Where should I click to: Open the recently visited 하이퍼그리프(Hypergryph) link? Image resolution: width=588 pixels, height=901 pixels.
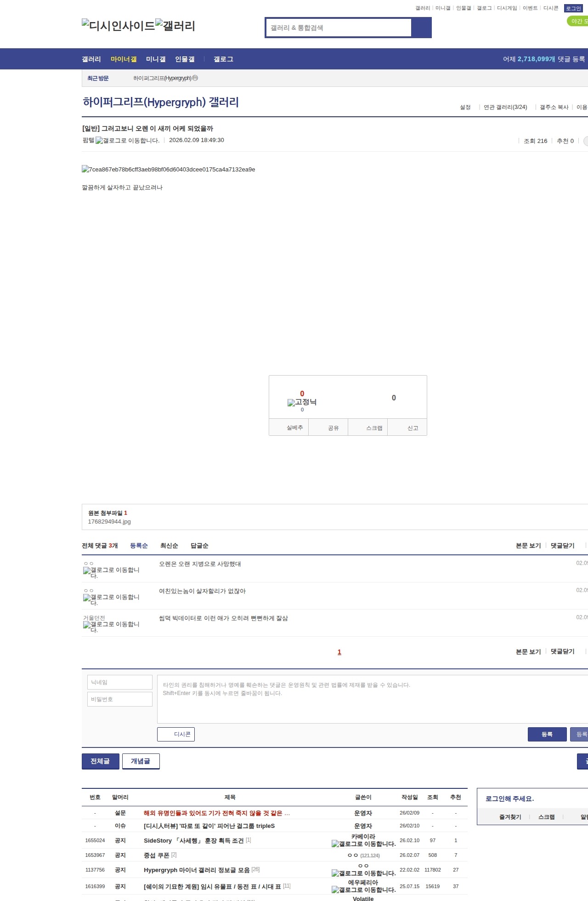162,78
